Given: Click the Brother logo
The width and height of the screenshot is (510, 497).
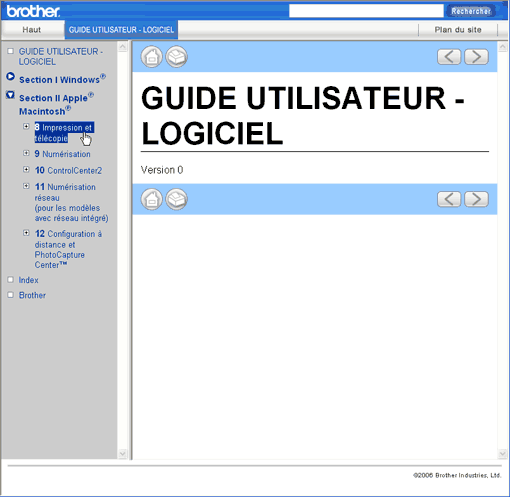Looking at the screenshot, I should (33, 11).
